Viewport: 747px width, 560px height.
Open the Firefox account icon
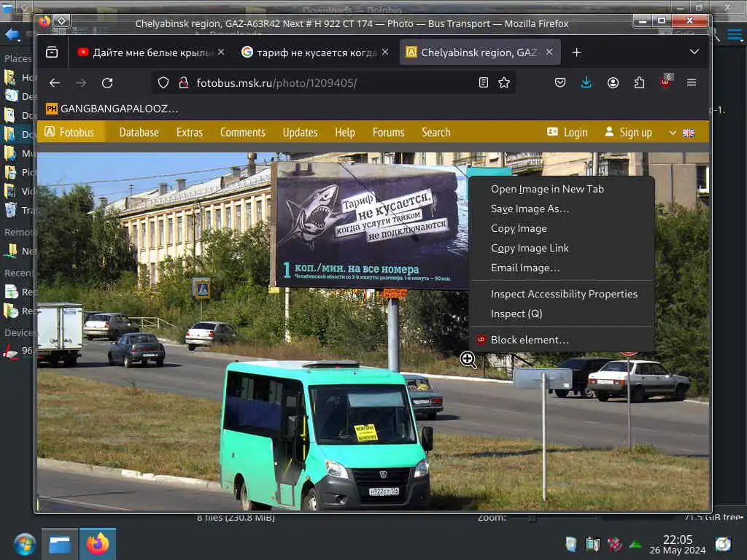click(x=613, y=83)
